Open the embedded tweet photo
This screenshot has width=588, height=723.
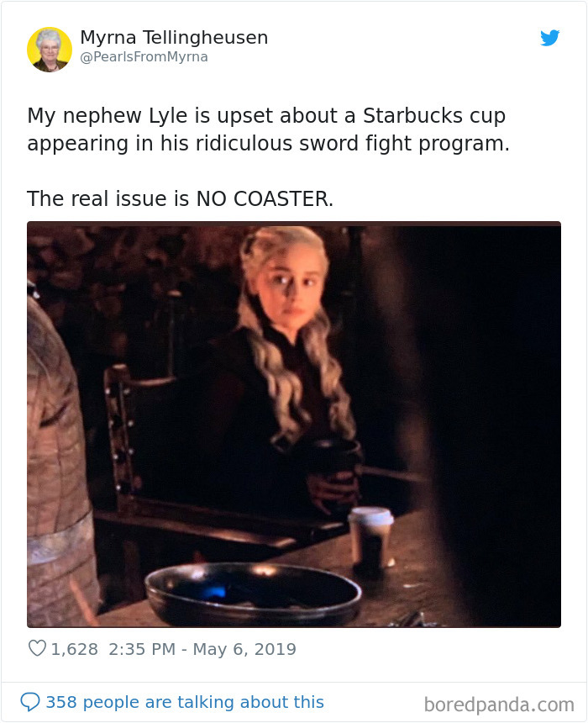294,425
